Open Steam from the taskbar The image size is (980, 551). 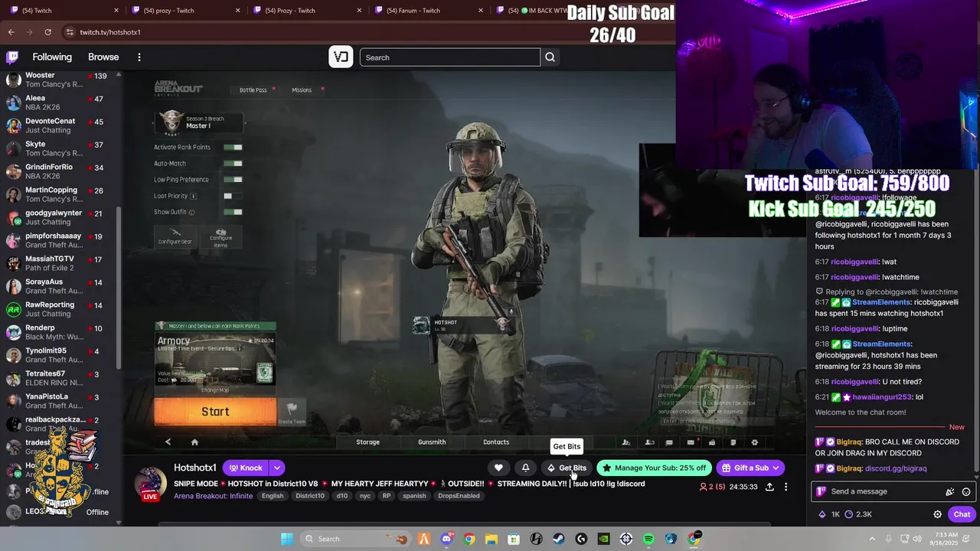point(559,539)
